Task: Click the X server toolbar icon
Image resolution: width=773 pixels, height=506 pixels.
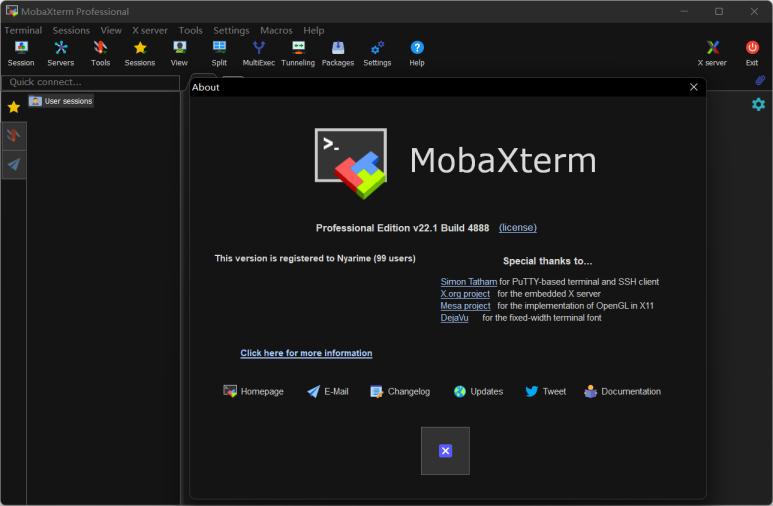Action: pyautogui.click(x=712, y=53)
